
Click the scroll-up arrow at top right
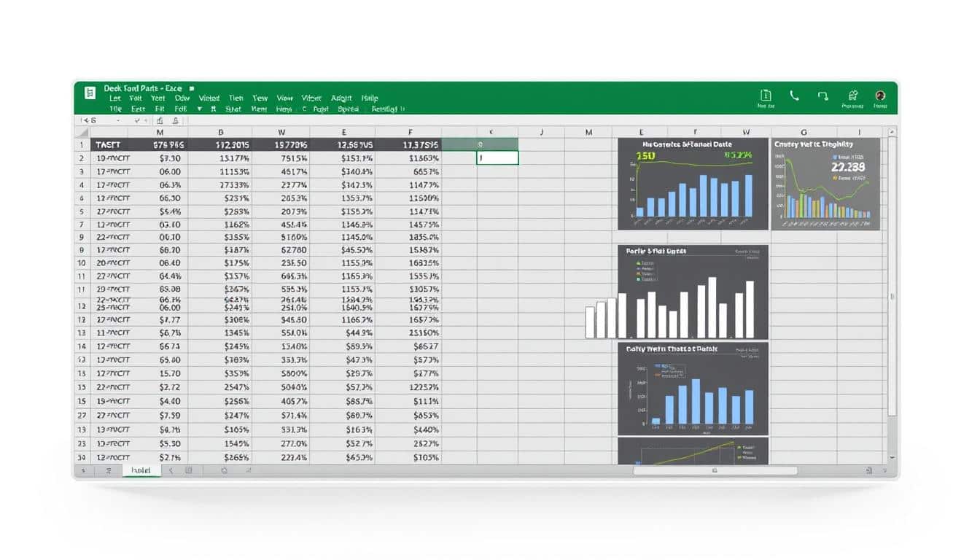(x=892, y=133)
